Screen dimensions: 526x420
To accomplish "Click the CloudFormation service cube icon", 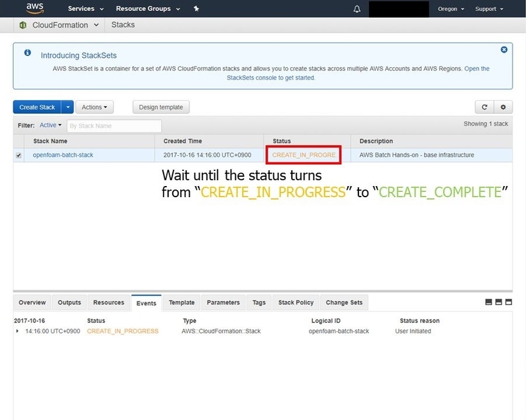I will pyautogui.click(x=23, y=25).
